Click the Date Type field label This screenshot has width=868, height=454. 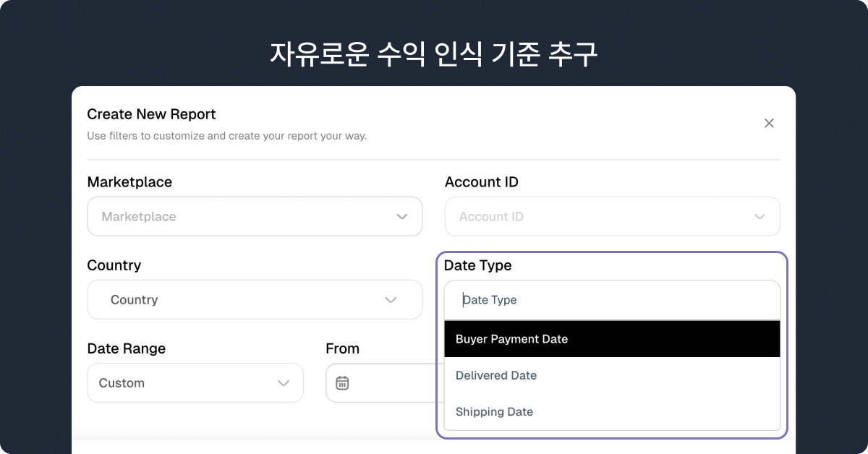click(x=477, y=265)
